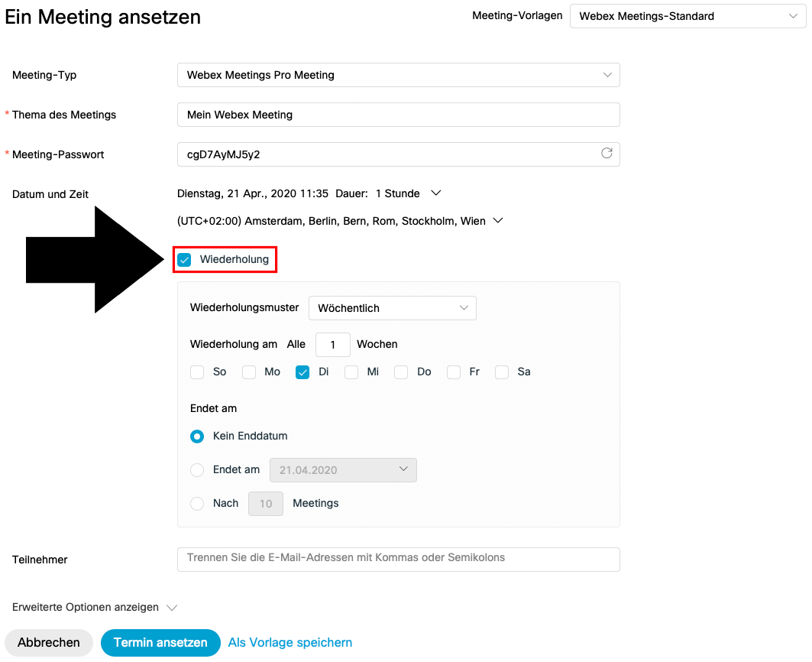Expand the date and duration chevron

(x=436, y=193)
